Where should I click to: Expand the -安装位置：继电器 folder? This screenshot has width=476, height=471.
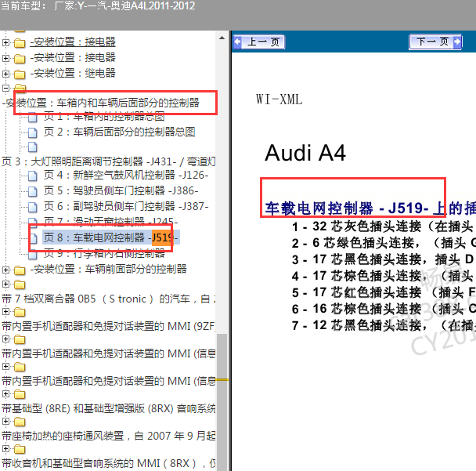(5, 74)
